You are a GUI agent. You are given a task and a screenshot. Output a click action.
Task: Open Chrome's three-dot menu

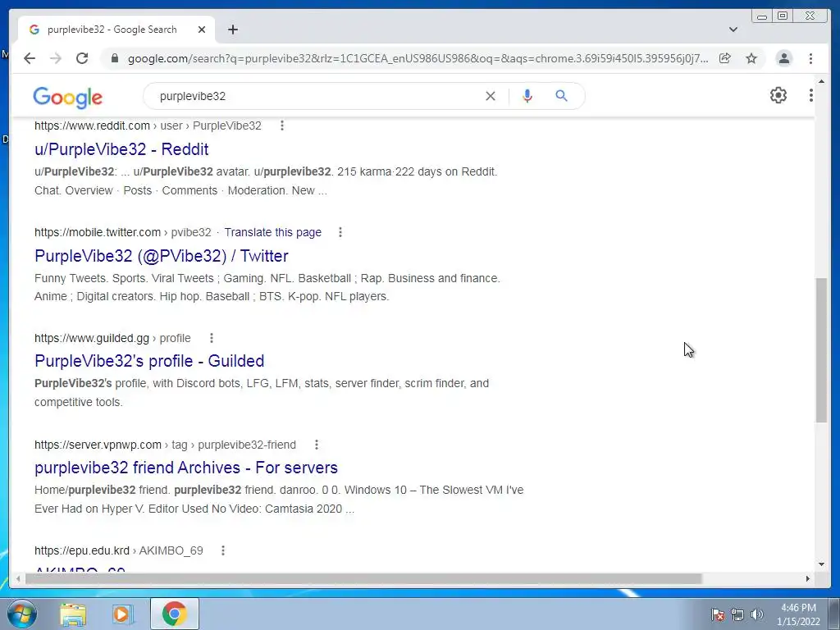tap(810, 58)
